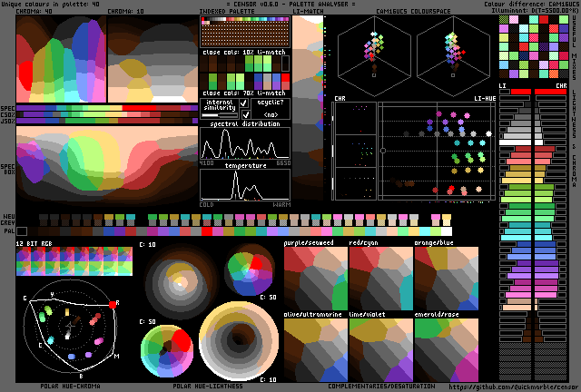Click the large C:50 polar hue wheel
Image resolution: width=581 pixels, height=392 pixels.
(x=167, y=349)
